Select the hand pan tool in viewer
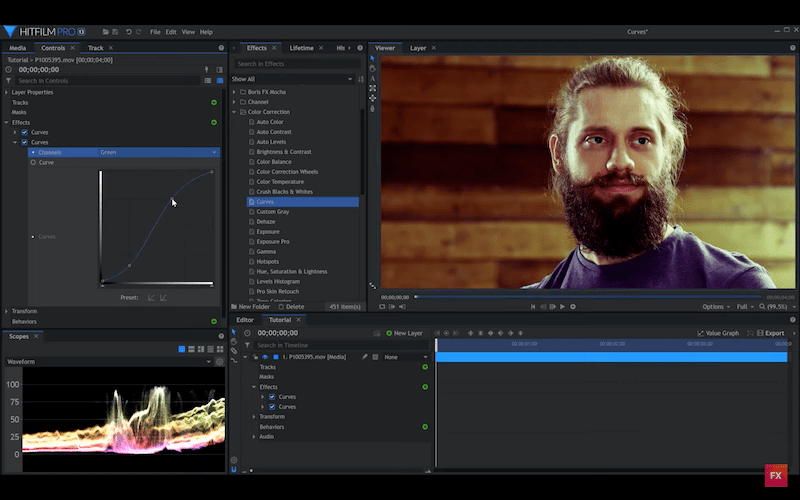Image resolution: width=800 pixels, height=500 pixels. [372, 68]
